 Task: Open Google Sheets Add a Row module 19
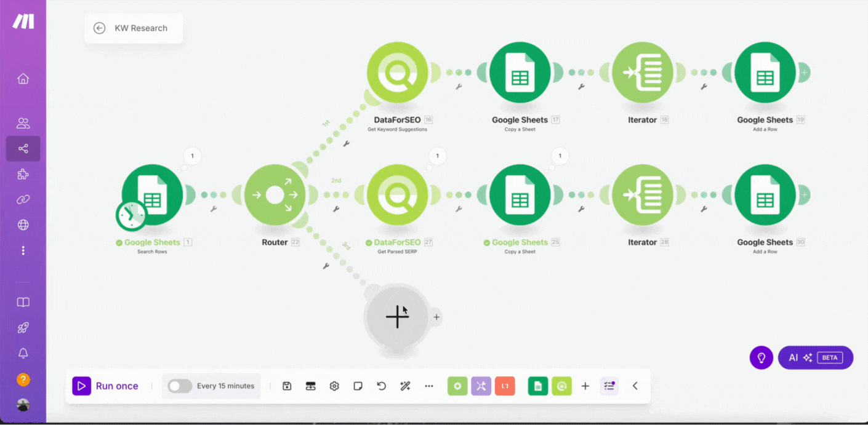pyautogui.click(x=765, y=73)
